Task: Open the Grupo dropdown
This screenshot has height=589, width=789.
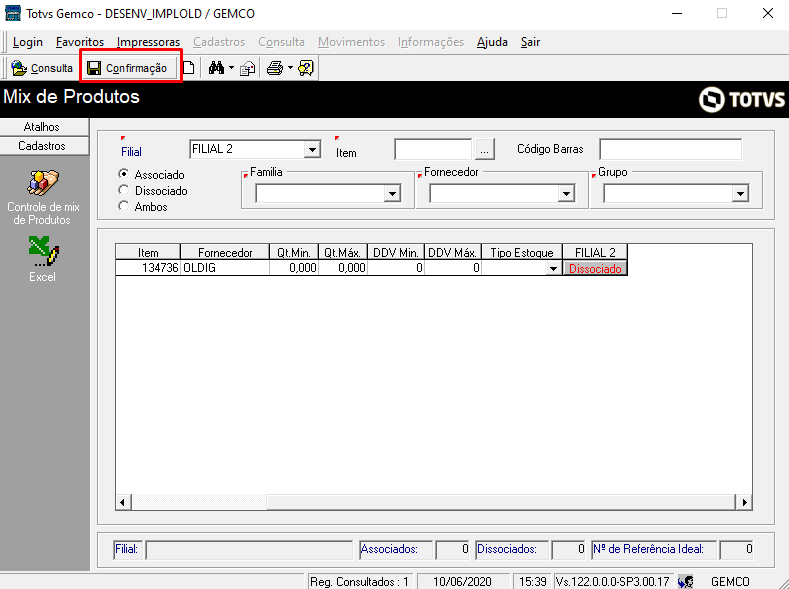Action: (x=740, y=194)
